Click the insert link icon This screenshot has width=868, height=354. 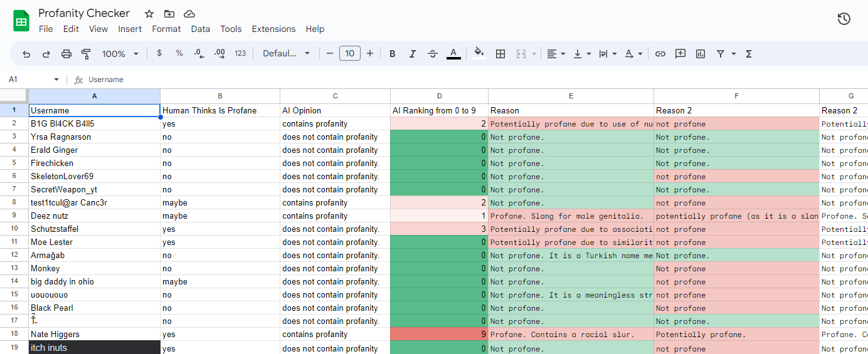660,54
